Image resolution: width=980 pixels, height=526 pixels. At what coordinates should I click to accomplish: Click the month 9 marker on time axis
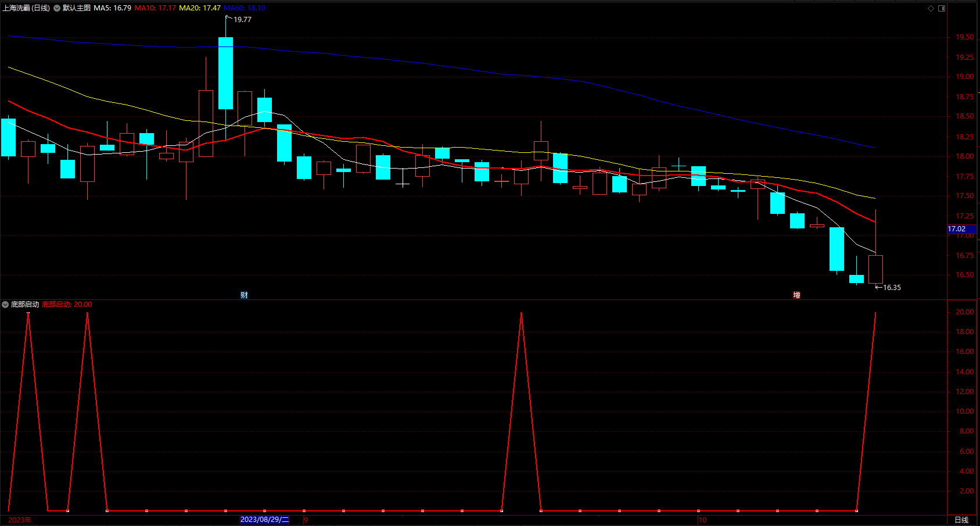pos(306,520)
